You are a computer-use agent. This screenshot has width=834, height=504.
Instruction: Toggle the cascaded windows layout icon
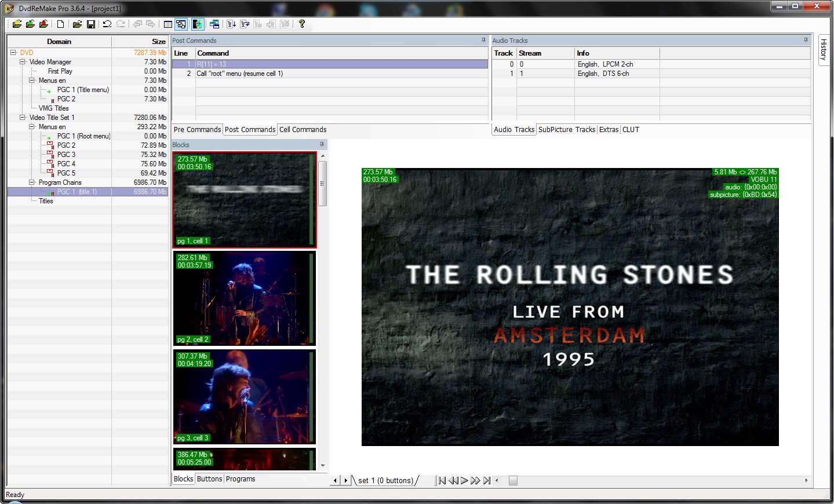coord(181,24)
